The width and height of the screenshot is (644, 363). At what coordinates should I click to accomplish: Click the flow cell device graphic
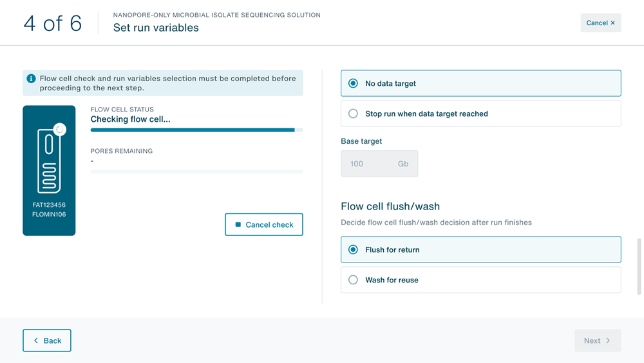click(50, 161)
